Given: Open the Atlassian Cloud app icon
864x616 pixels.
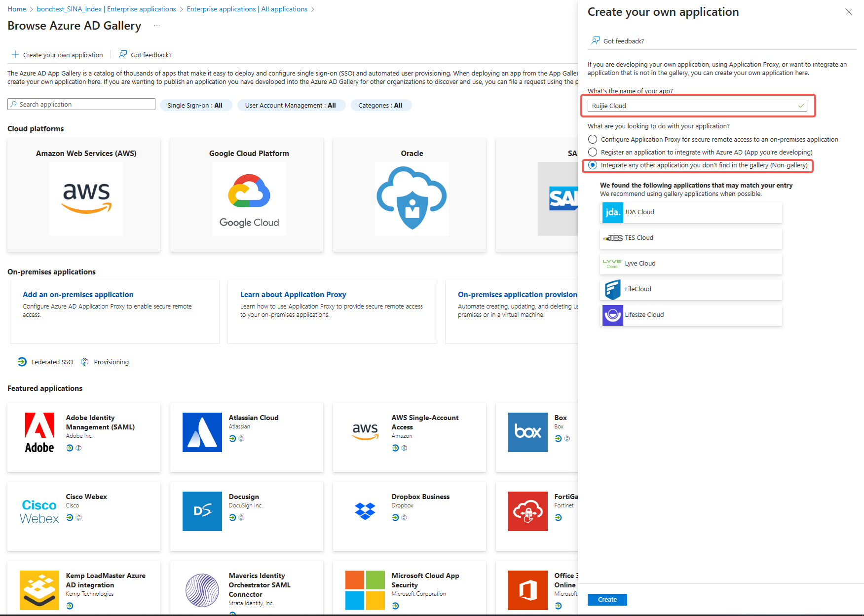Looking at the screenshot, I should 202,432.
